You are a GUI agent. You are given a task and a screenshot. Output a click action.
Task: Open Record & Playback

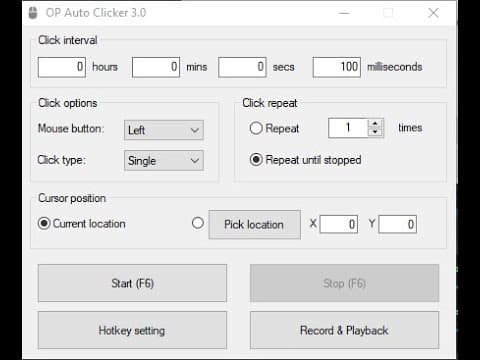344,330
